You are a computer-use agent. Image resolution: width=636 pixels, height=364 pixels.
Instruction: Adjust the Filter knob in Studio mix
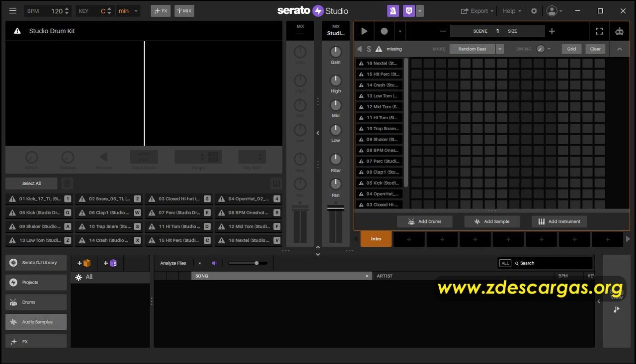336,159
